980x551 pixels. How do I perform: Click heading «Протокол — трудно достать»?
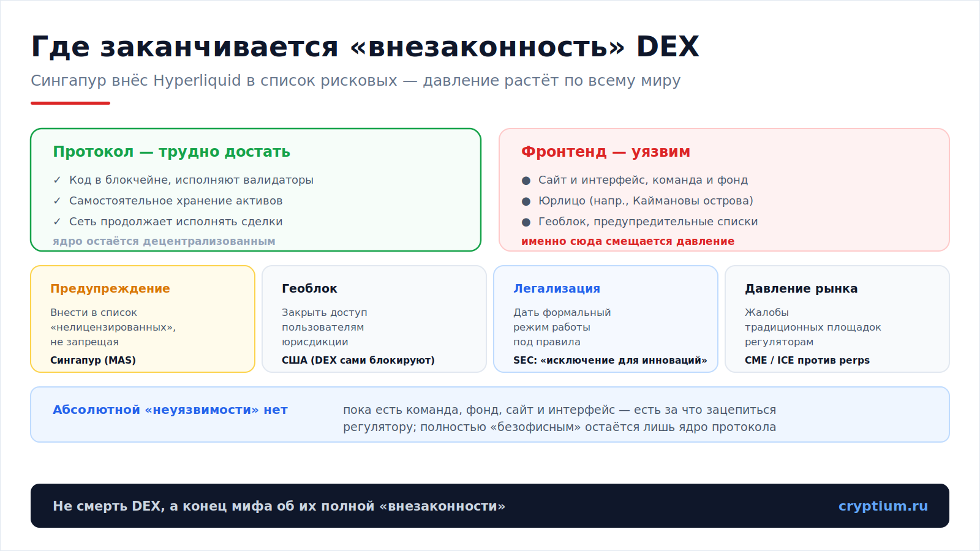pyautogui.click(x=171, y=152)
